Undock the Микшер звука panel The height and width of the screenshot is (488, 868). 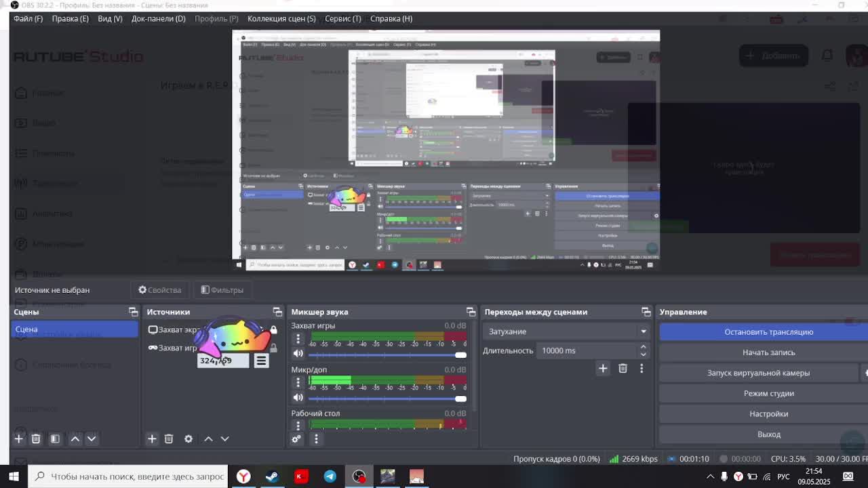(x=471, y=312)
